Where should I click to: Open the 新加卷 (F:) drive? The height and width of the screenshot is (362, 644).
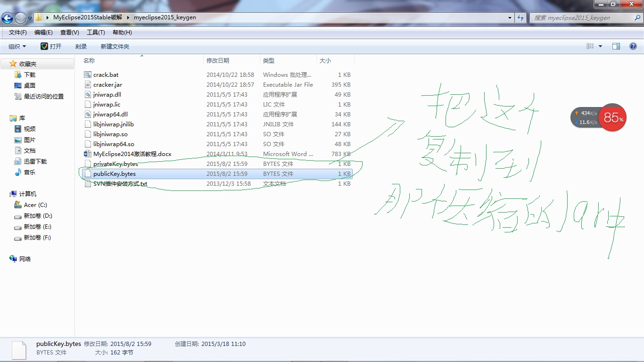click(38, 238)
